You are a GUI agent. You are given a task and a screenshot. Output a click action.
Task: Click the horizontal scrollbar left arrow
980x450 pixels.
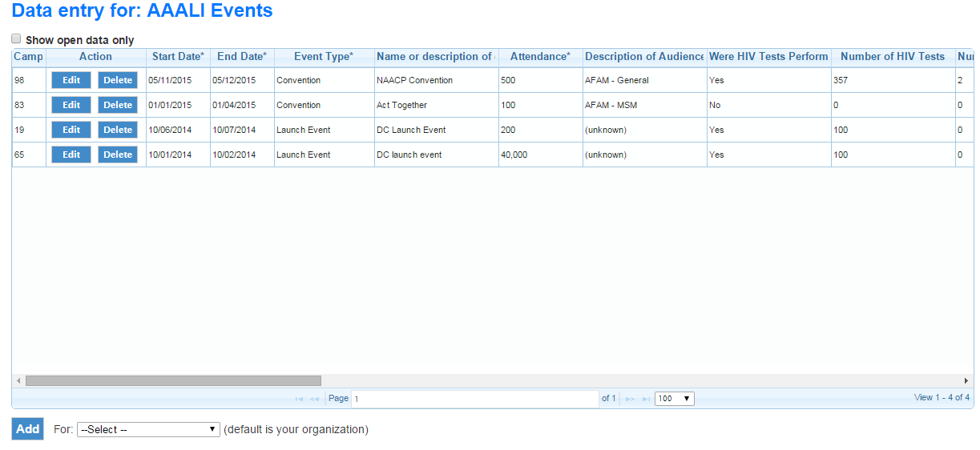click(x=18, y=381)
